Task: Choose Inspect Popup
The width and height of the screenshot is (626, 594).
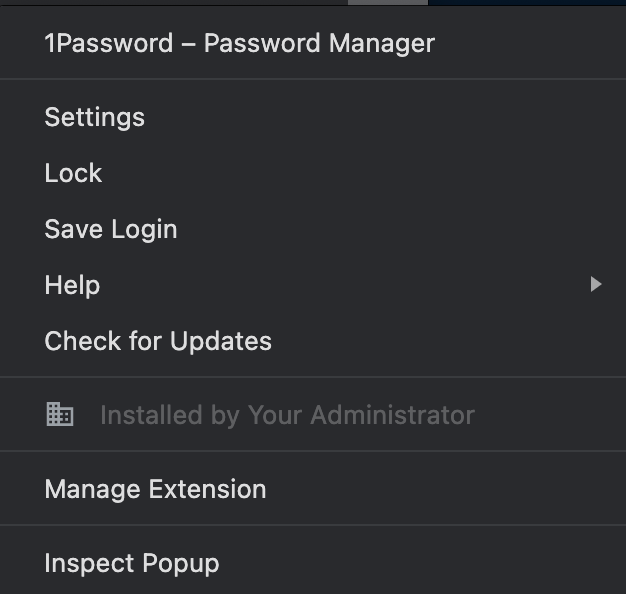Action: pyautogui.click(x=313, y=563)
